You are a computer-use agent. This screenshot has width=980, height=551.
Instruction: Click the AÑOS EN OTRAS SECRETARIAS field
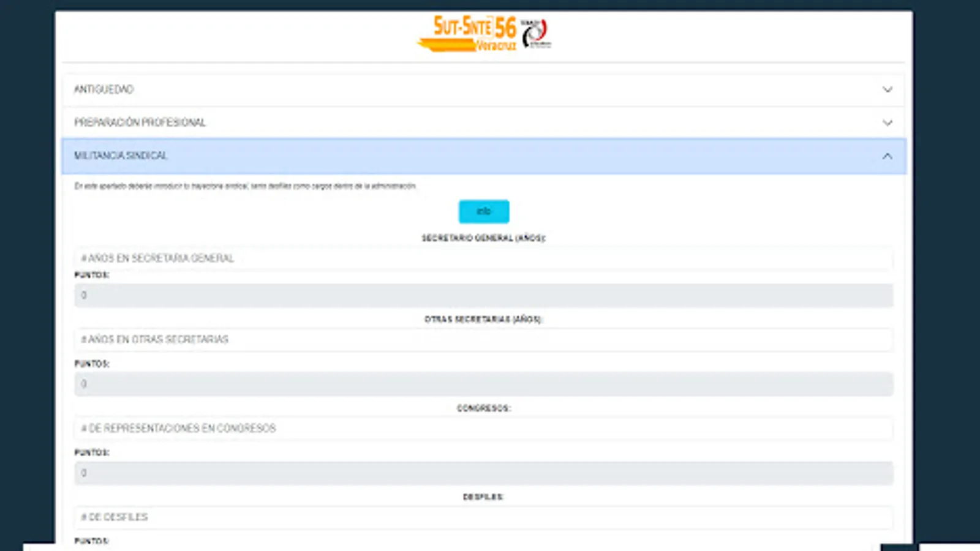click(484, 340)
